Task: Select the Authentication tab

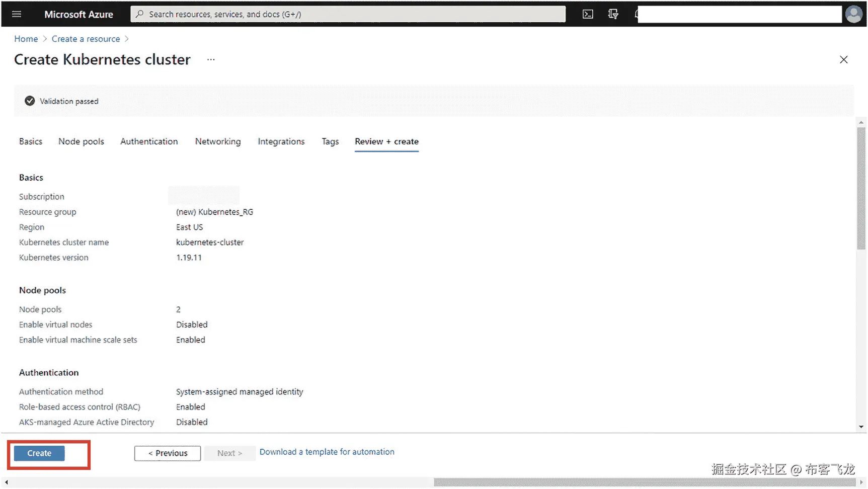Action: (149, 141)
